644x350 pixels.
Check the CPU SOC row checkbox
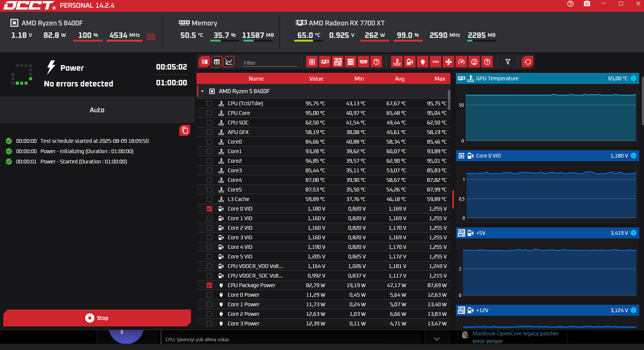209,123
